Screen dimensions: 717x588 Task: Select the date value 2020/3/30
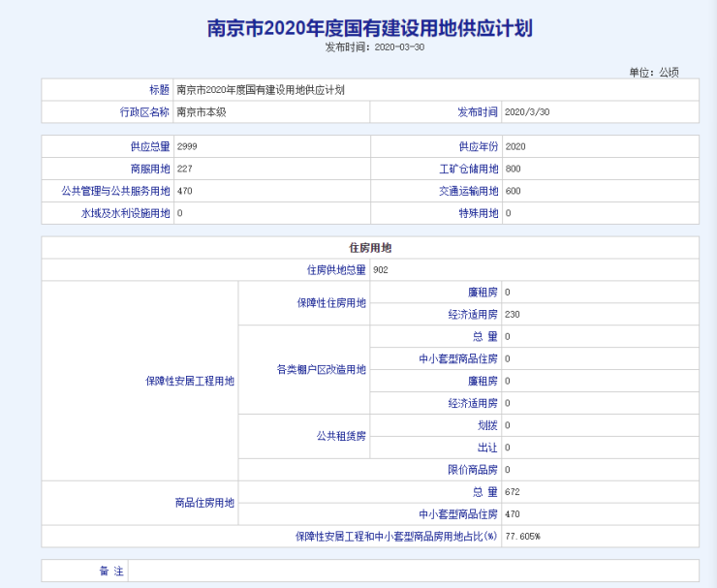[527, 112]
